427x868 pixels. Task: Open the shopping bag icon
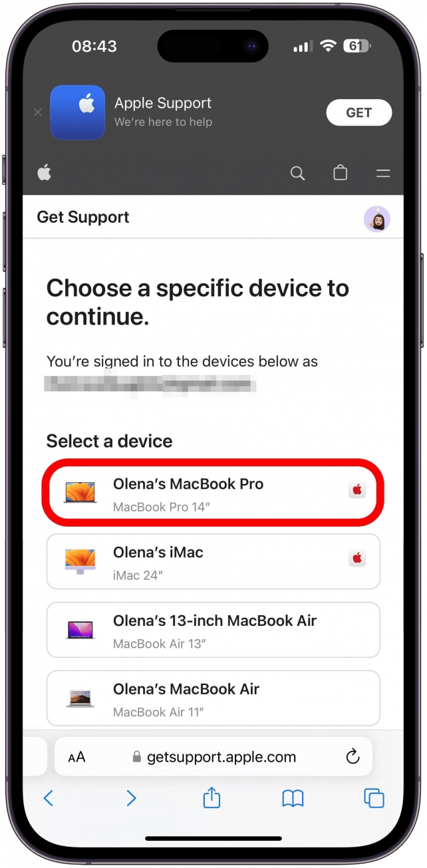pos(340,173)
